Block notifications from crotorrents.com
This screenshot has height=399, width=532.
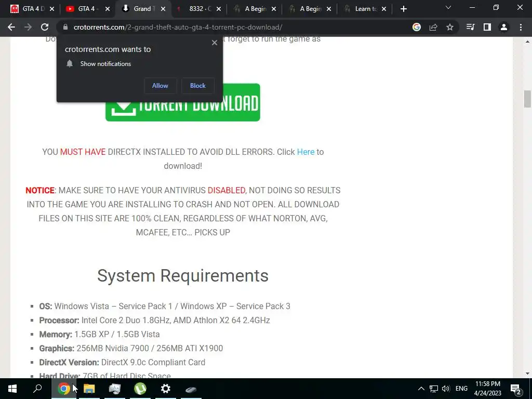coord(198,86)
